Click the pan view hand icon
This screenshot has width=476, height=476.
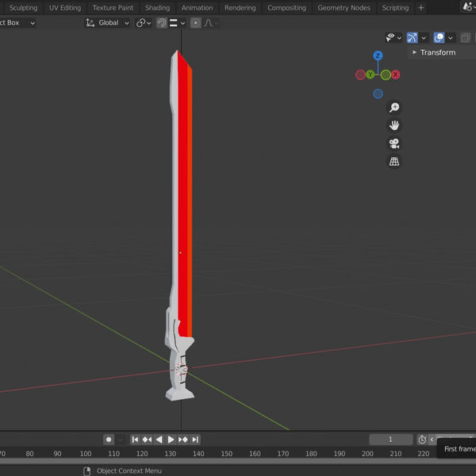click(x=394, y=125)
